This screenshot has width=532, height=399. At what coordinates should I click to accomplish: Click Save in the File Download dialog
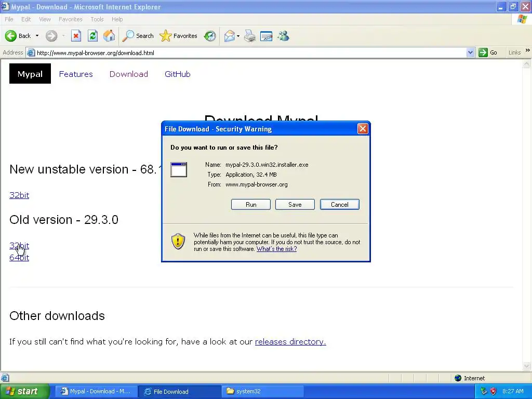point(295,205)
